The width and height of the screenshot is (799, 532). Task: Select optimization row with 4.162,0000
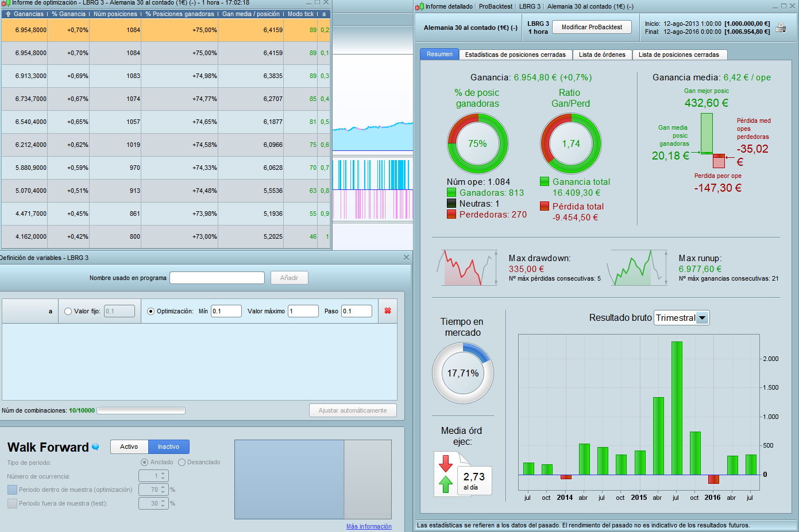(166, 236)
